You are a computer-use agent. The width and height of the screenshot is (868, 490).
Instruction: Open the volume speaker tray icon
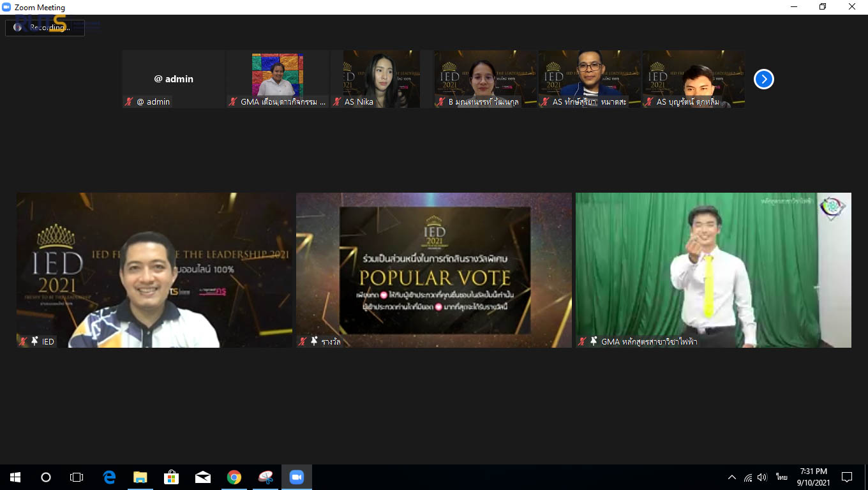tap(762, 477)
